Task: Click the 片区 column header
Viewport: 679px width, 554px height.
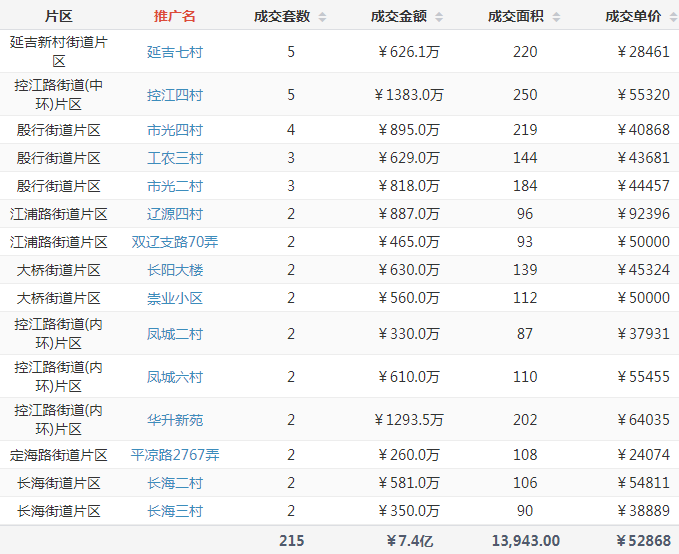Action: tap(58, 16)
